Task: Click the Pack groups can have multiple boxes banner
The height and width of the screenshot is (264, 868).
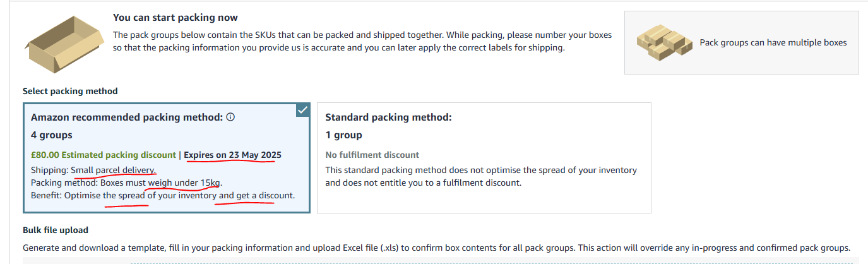Action: (741, 43)
